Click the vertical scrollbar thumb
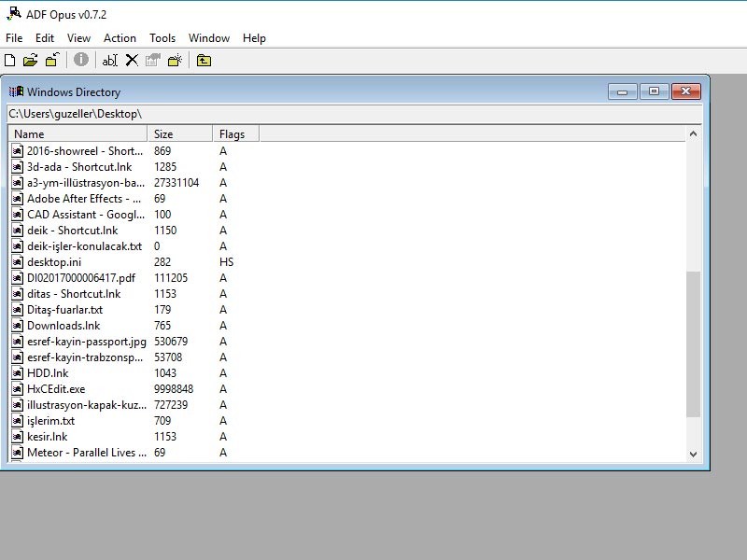Screen dimensions: 747x560 (x=693, y=344)
